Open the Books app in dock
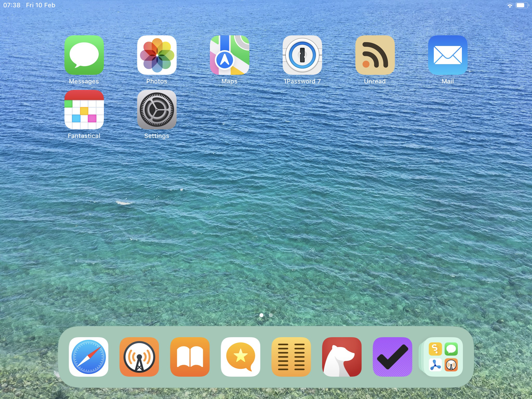Image resolution: width=532 pixels, height=399 pixels. 190,357
